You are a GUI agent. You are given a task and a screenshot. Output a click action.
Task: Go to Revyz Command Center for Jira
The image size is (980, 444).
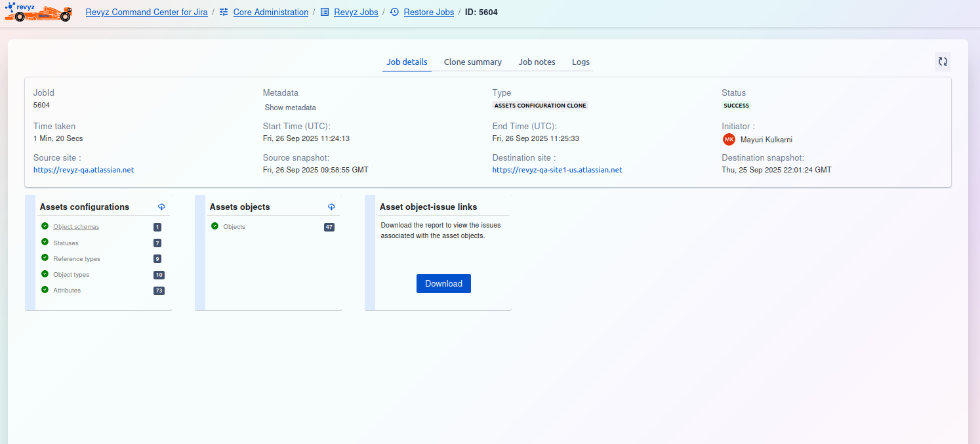(x=146, y=12)
